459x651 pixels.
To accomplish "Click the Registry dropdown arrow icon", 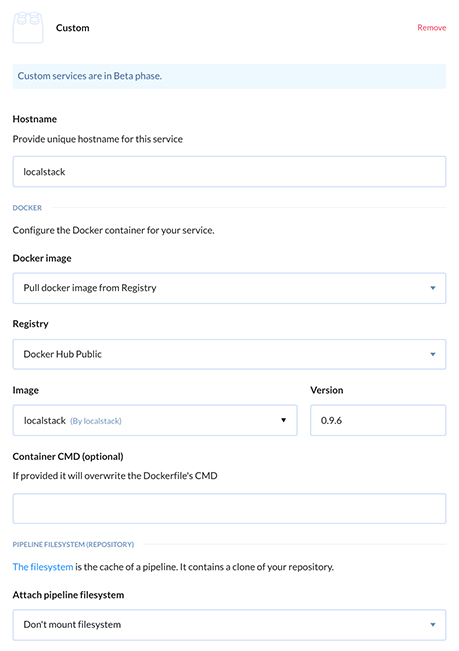I will coord(433,354).
